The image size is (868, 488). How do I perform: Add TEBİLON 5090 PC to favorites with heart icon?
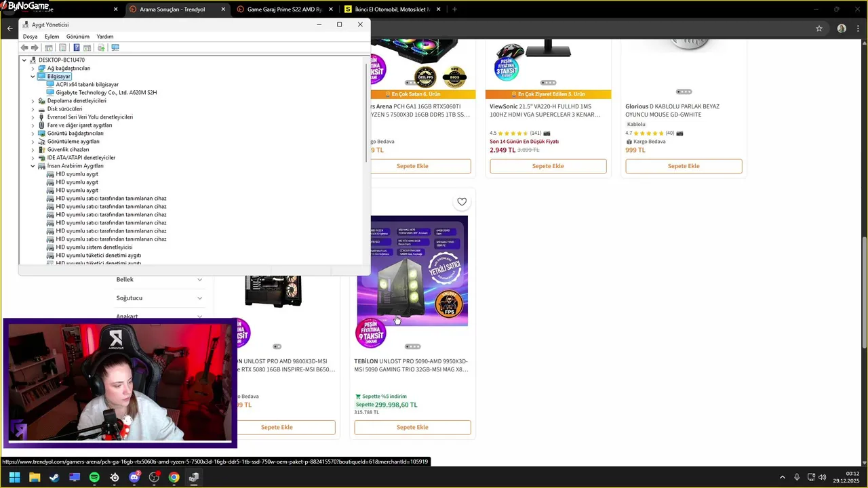(x=462, y=201)
